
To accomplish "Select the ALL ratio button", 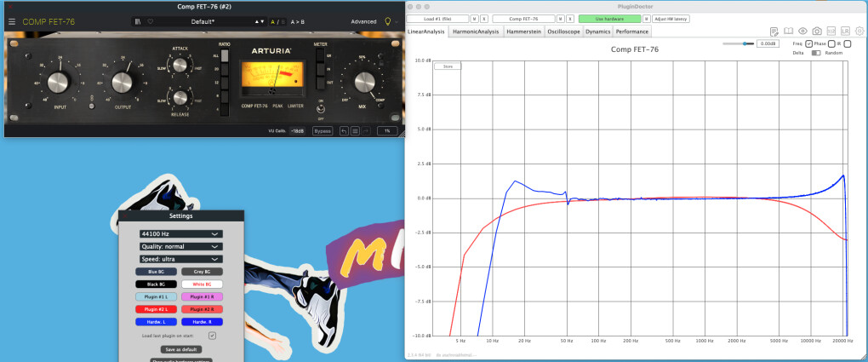I will (224, 55).
